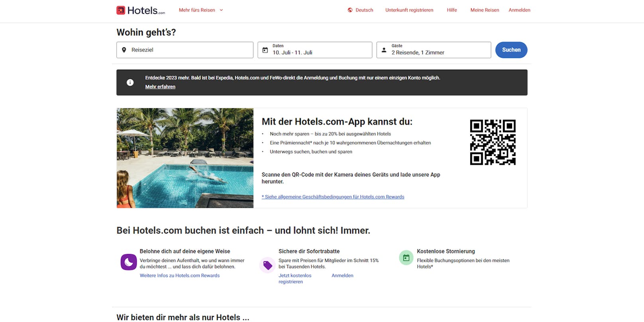Go to Meine Reisen
This screenshot has height=322, width=644.
click(x=485, y=10)
